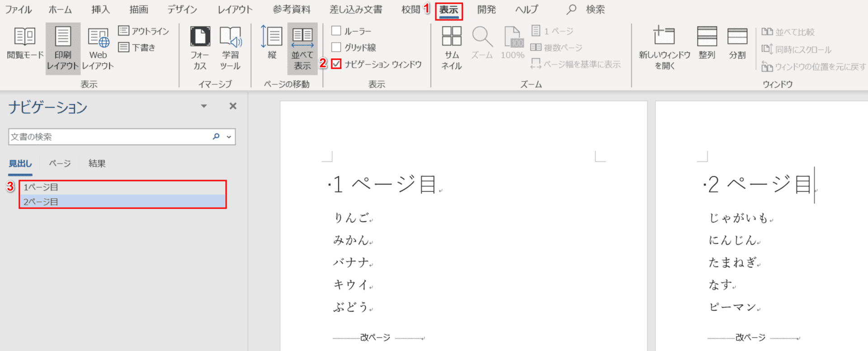Open Outline (アウトライン) view
This screenshot has width=868, height=351.
[144, 31]
